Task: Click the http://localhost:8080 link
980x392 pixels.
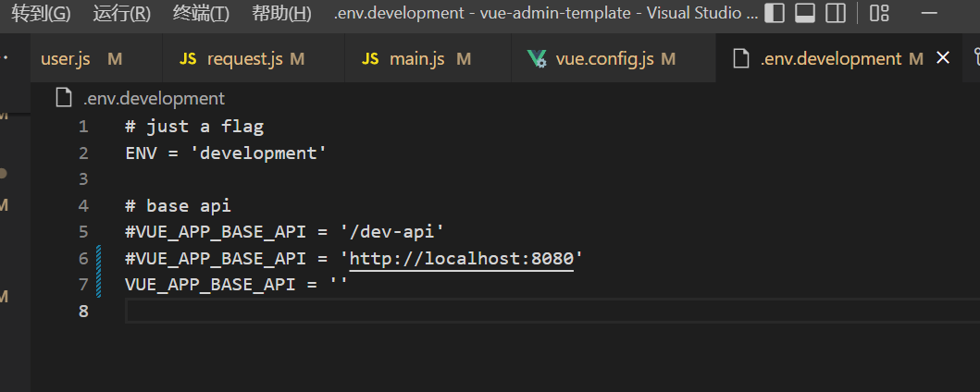Action: tap(461, 258)
